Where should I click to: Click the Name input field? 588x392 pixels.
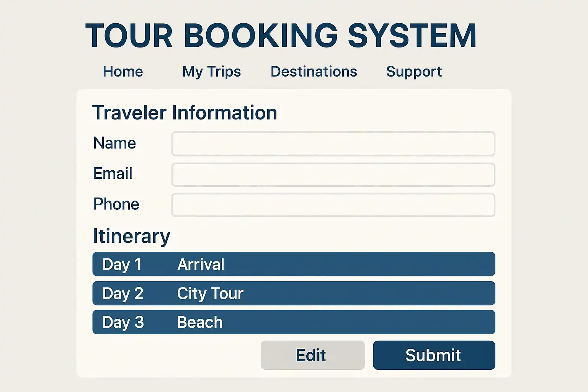[333, 144]
